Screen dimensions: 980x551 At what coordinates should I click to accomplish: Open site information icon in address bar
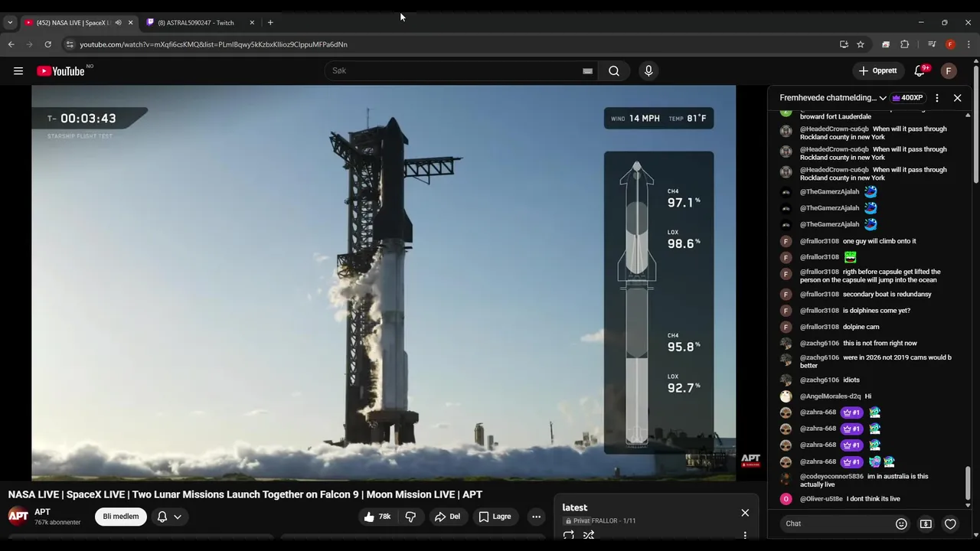click(x=70, y=44)
